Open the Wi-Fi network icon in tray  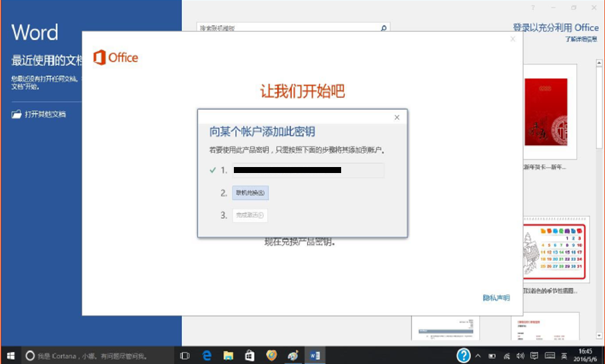[506, 356]
